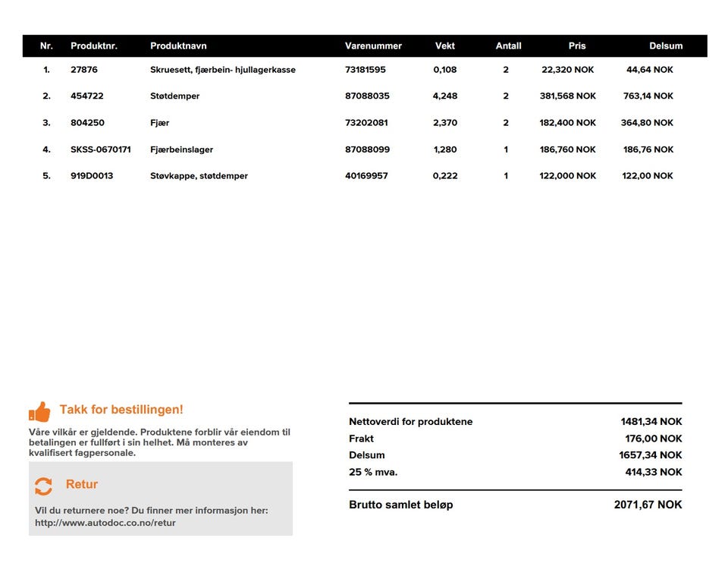Select product number 27876
The image size is (728, 563).
[84, 70]
